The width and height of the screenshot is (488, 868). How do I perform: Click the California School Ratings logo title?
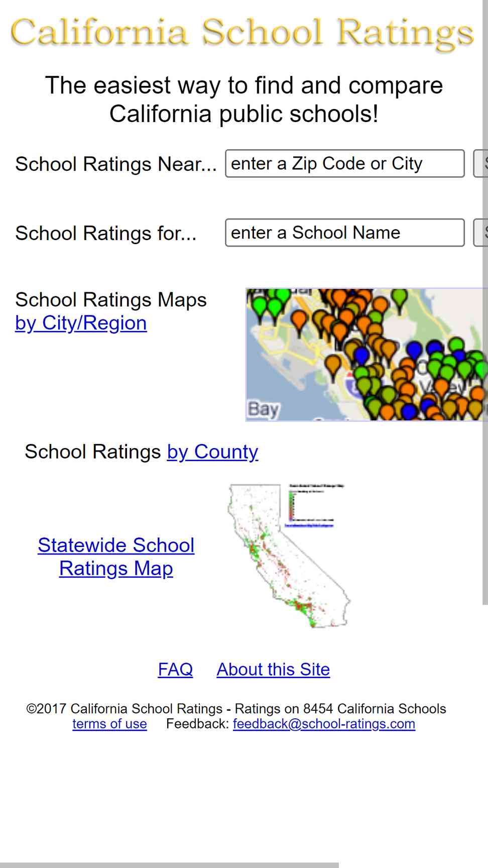(242, 33)
